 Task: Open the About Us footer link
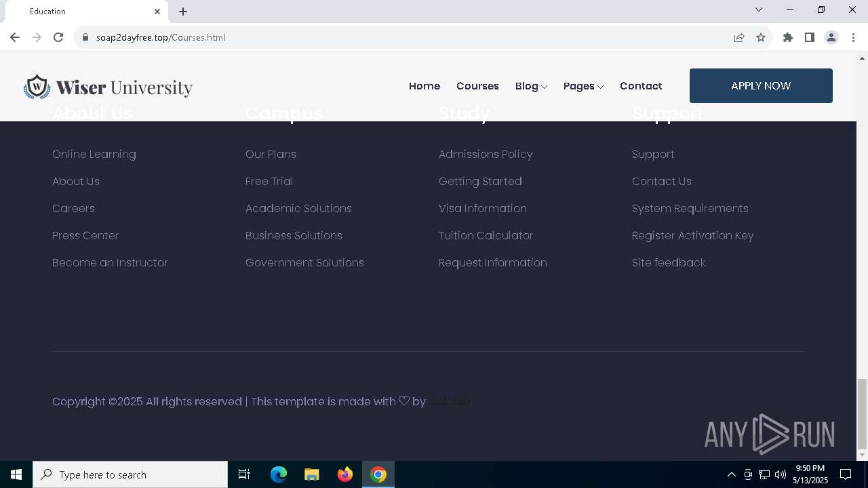(x=76, y=182)
